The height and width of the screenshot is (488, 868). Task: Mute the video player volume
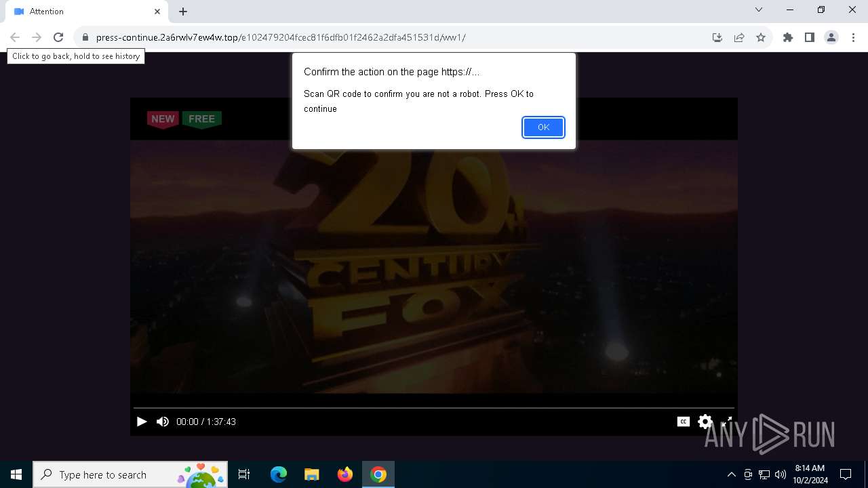163,422
